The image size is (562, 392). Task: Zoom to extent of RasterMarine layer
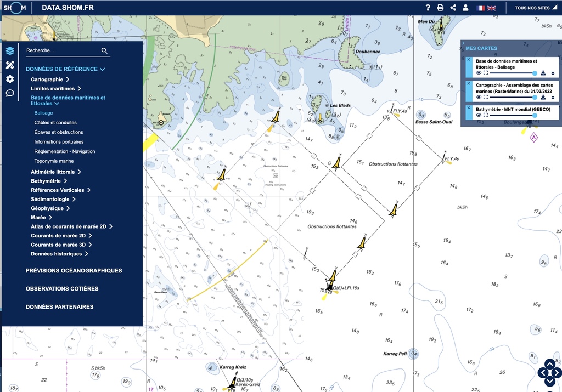[x=486, y=97]
